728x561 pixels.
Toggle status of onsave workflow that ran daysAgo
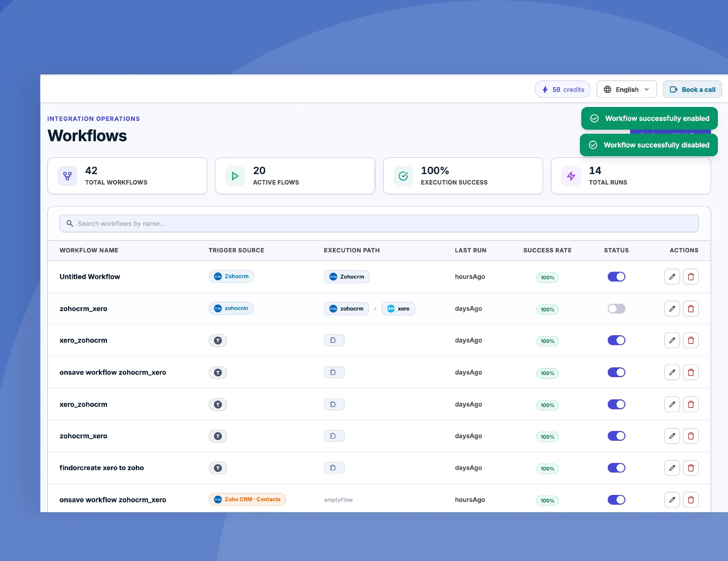click(x=616, y=372)
